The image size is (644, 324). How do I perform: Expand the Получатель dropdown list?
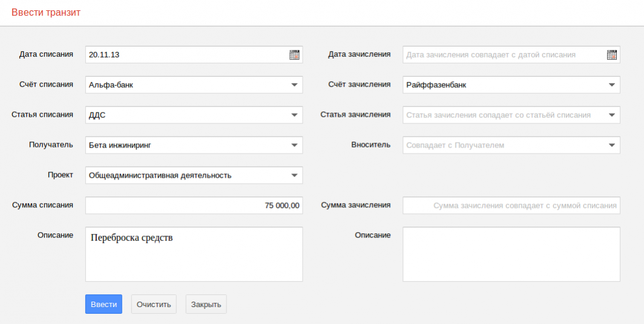[x=294, y=145]
